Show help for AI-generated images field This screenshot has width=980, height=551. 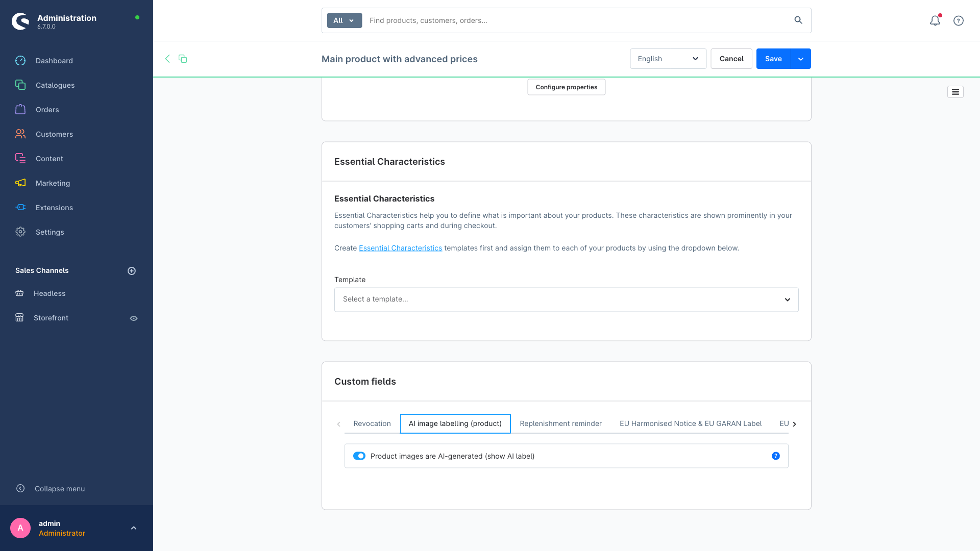(776, 456)
